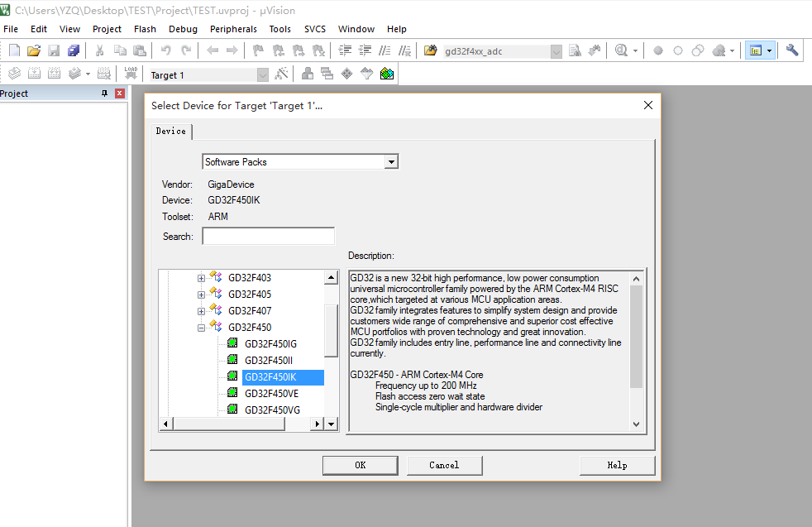812x527 pixels.
Task: Click Navigate Backwards arrow icon
Action: (x=213, y=50)
